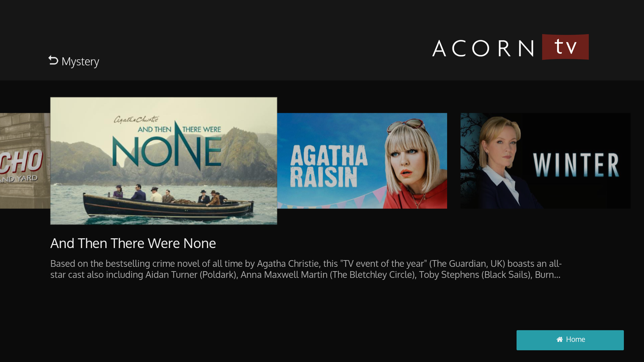Select the partially visible Scotland Yard thumbnail

click(25, 161)
